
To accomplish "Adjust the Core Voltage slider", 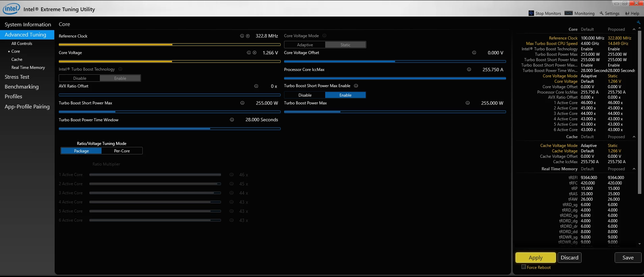I will [170, 61].
